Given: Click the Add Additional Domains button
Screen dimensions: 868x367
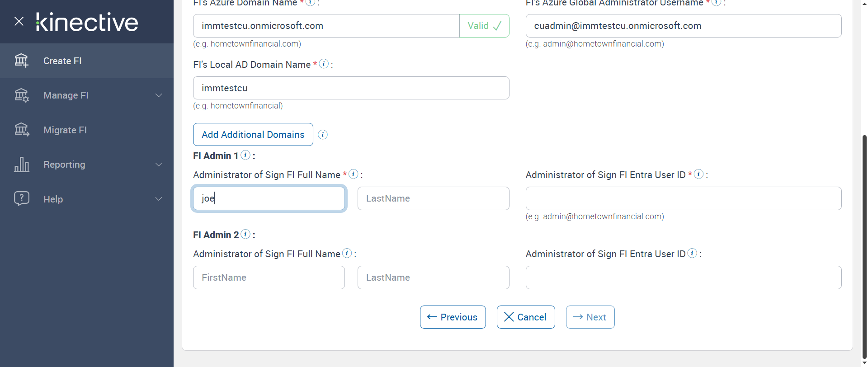Looking at the screenshot, I should coord(253,135).
